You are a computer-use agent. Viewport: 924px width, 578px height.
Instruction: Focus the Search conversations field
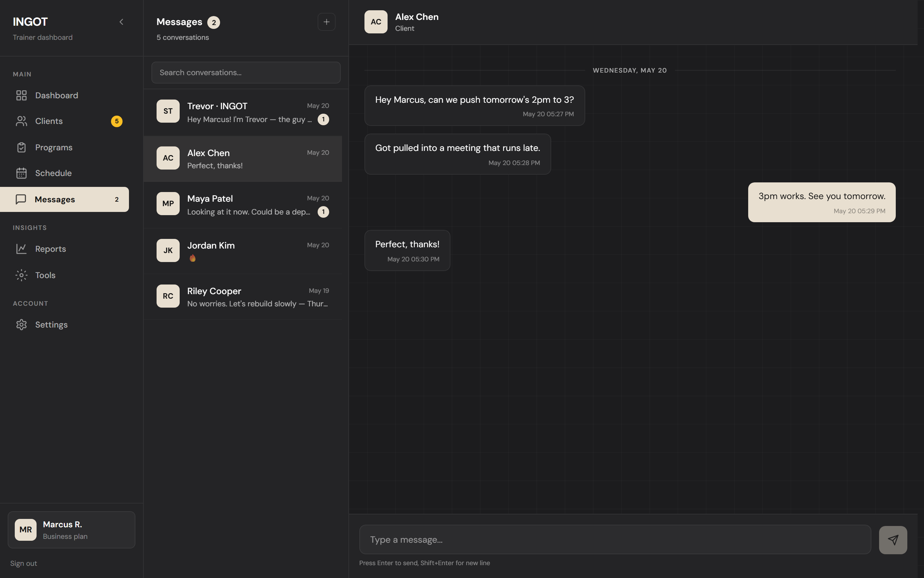pyautogui.click(x=246, y=73)
